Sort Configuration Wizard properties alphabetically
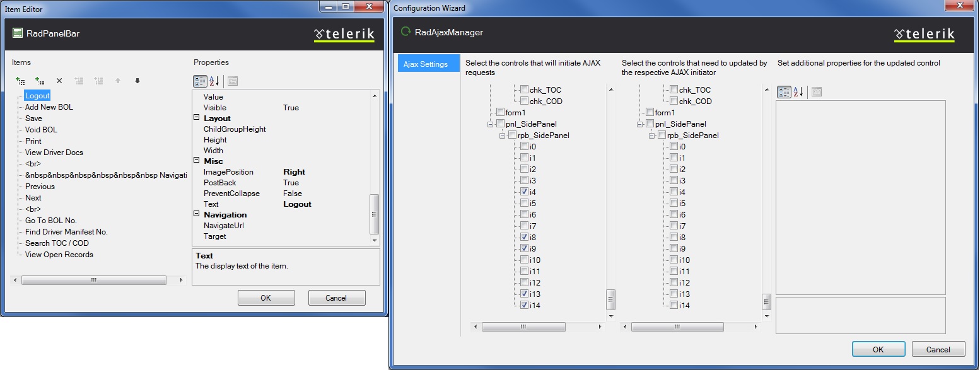Image resolution: width=980 pixels, height=370 pixels. point(798,92)
